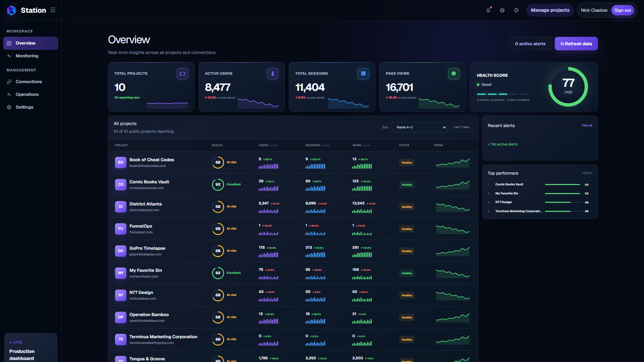Open the header settings gear icon
Viewport: 644px width, 362px height.
pos(516,10)
